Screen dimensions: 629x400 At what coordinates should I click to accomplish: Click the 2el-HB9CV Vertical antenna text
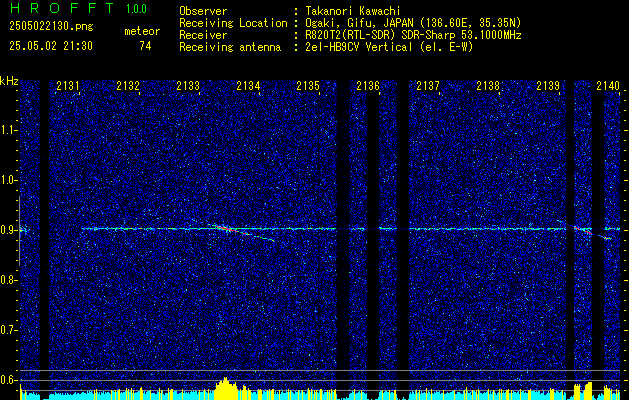(x=389, y=47)
